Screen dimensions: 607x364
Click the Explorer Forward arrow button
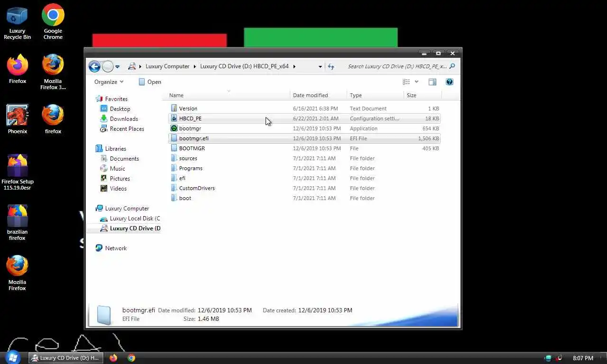108,66
